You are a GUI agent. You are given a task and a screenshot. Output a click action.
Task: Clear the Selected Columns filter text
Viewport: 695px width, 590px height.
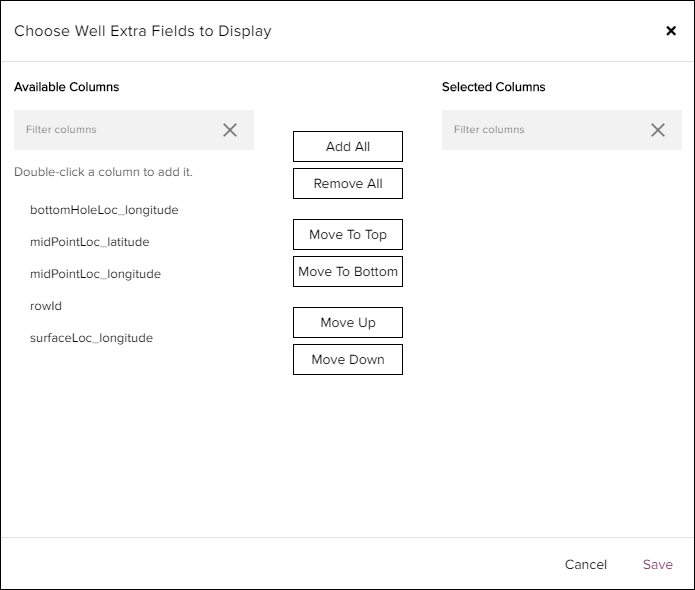pyautogui.click(x=658, y=130)
